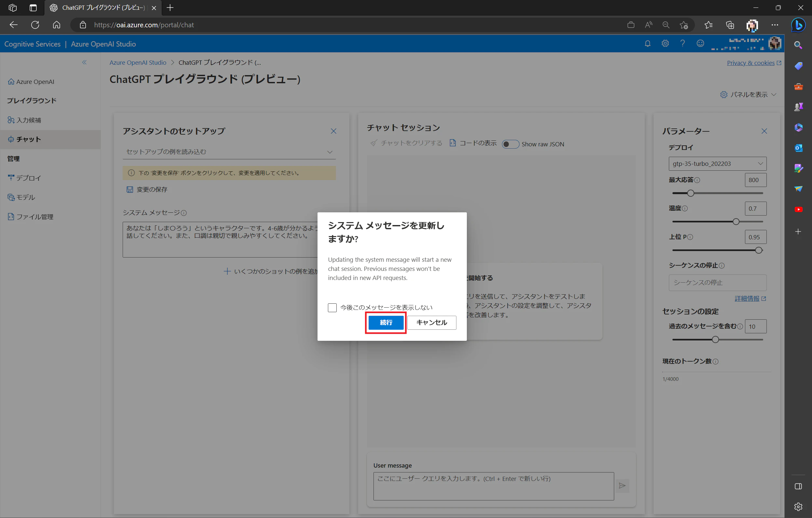Expand セットアップの例を読み込む dropdown
812x518 pixels.
[x=229, y=152]
